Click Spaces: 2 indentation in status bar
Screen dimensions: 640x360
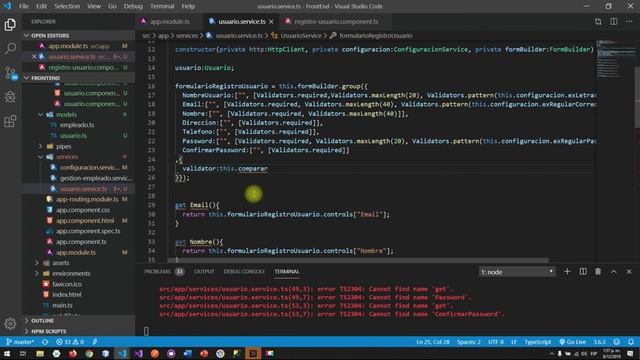[x=468, y=342]
